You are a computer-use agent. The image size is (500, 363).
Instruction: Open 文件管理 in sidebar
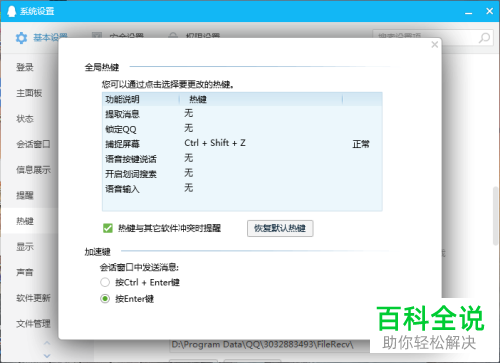pyautogui.click(x=33, y=323)
